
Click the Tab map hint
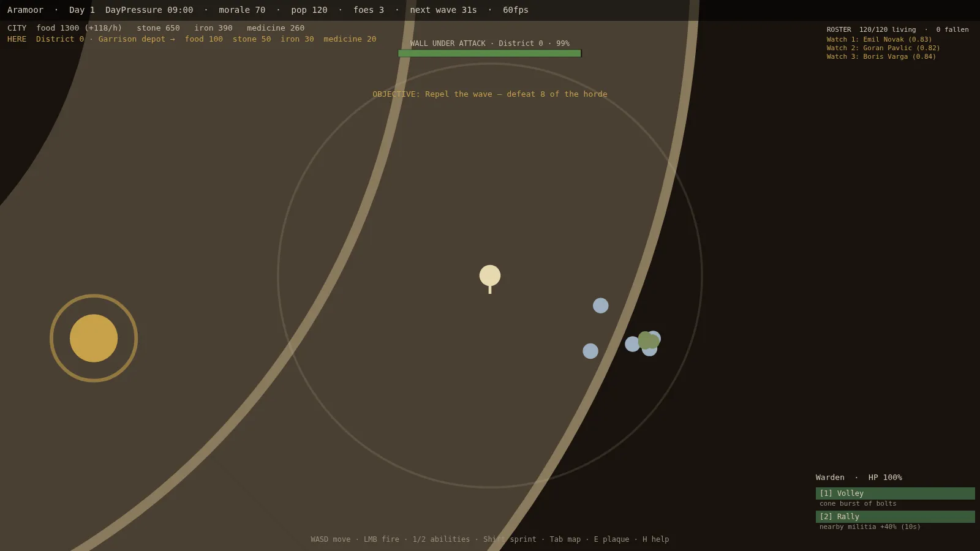tap(565, 539)
